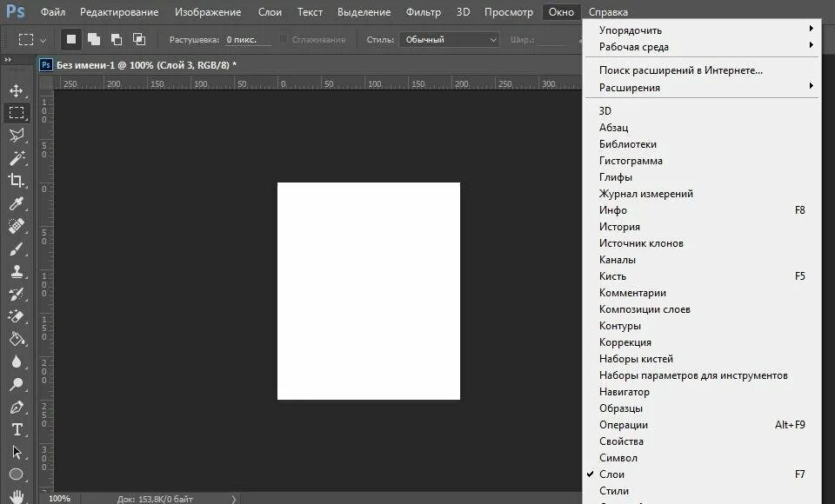
Task: Toggle Слои visibility in the Окно menu
Action: 611,474
